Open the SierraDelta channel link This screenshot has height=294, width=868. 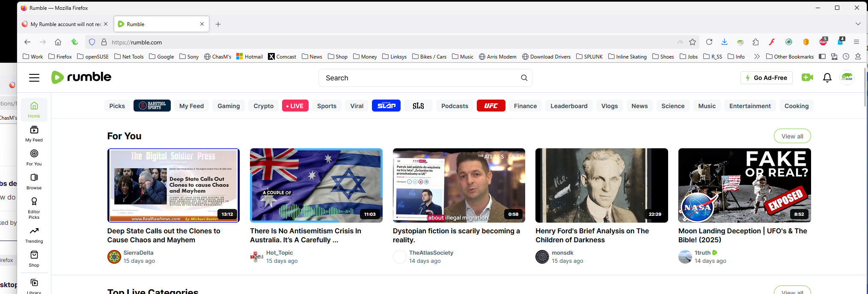138,253
